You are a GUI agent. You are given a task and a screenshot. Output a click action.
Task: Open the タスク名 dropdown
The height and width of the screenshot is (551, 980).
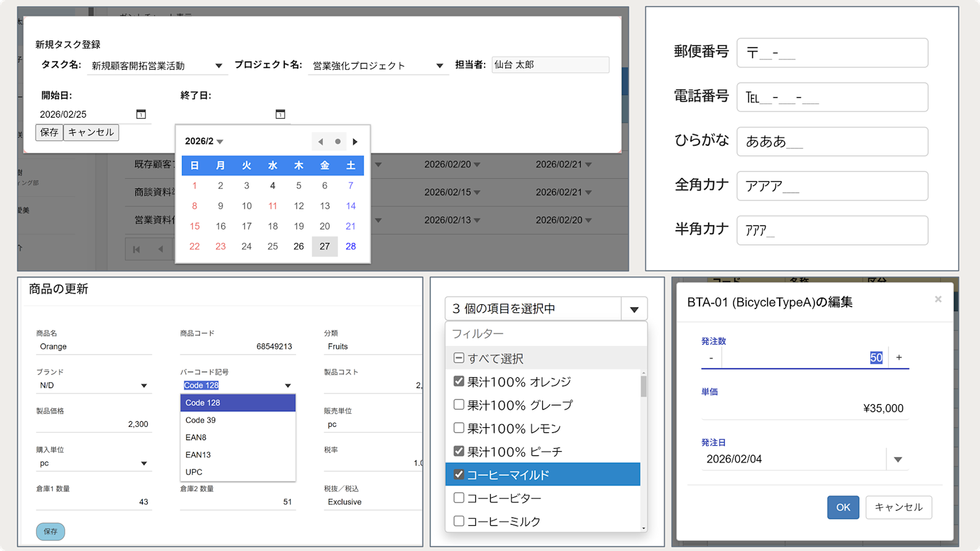point(219,66)
